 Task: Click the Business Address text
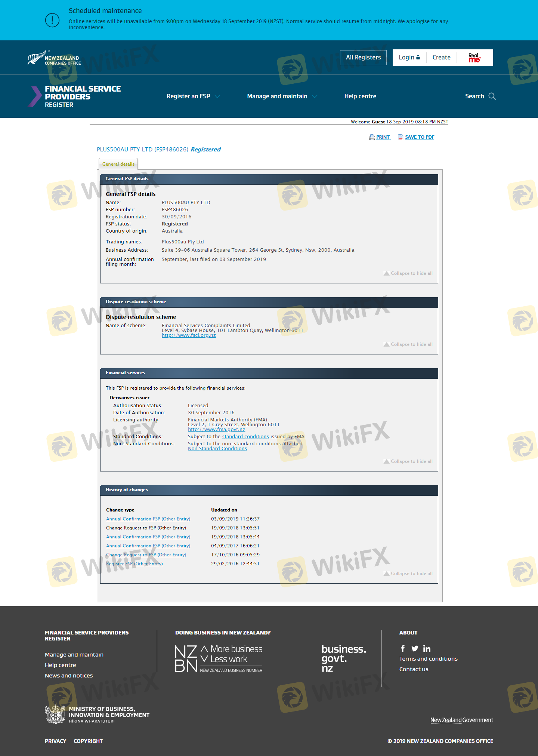coord(258,250)
